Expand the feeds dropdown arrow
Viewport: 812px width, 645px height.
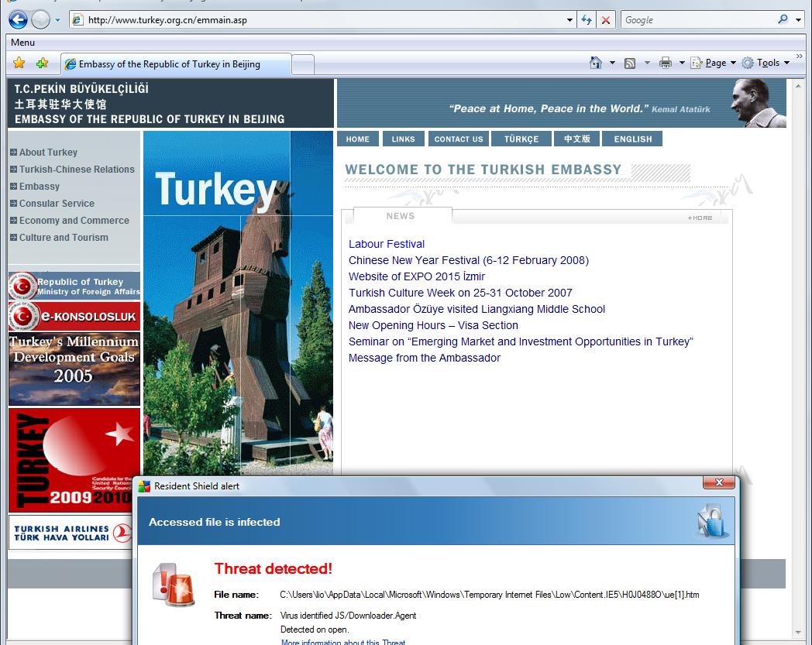[647, 63]
